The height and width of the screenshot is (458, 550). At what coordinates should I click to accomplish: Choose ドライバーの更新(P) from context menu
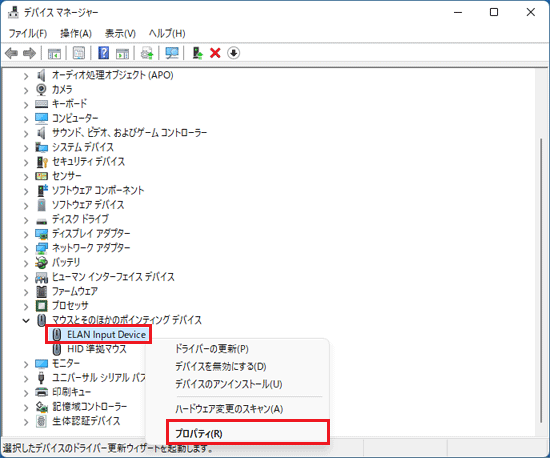[212, 349]
